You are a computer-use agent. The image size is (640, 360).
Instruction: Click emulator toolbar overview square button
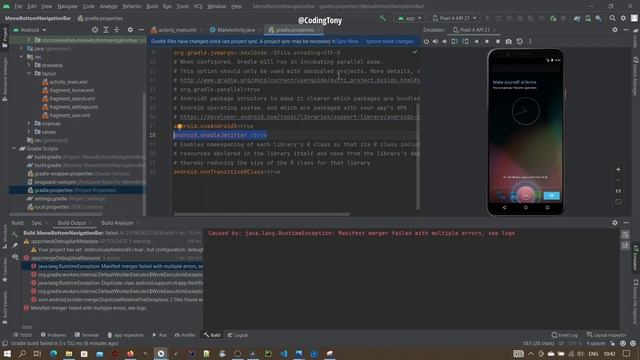point(498,41)
